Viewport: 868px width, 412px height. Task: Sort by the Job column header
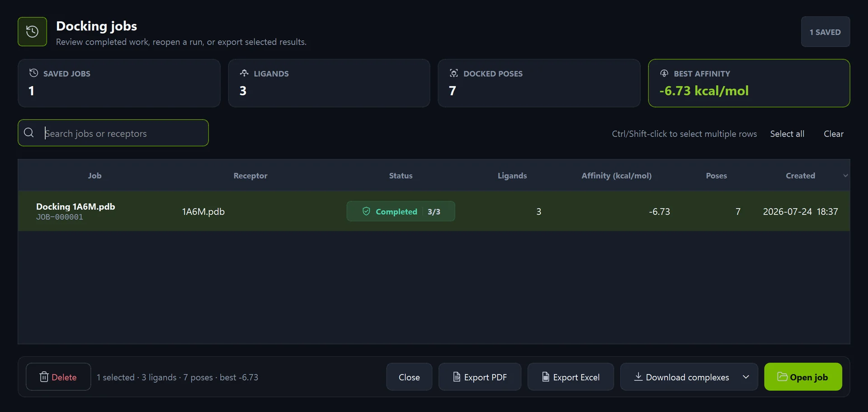click(x=94, y=175)
